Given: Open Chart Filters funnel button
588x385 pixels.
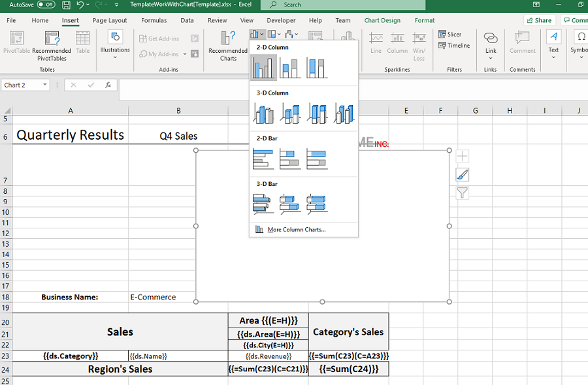Looking at the screenshot, I should click(x=463, y=193).
